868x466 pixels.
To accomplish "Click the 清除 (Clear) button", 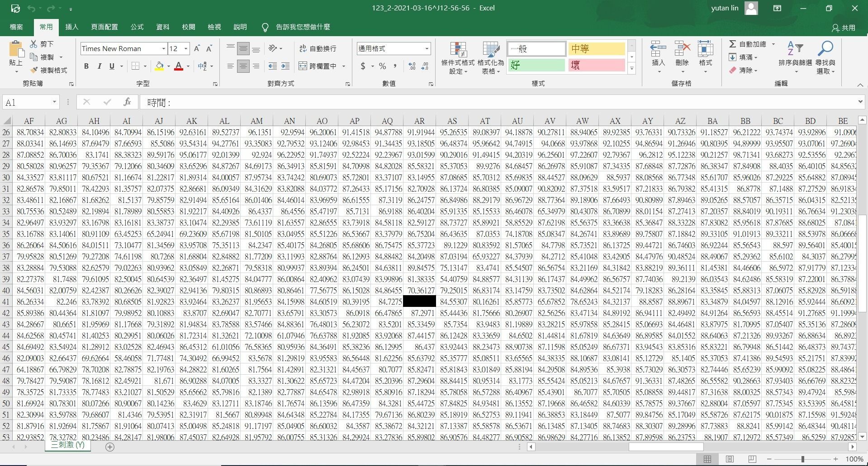I will [x=743, y=70].
